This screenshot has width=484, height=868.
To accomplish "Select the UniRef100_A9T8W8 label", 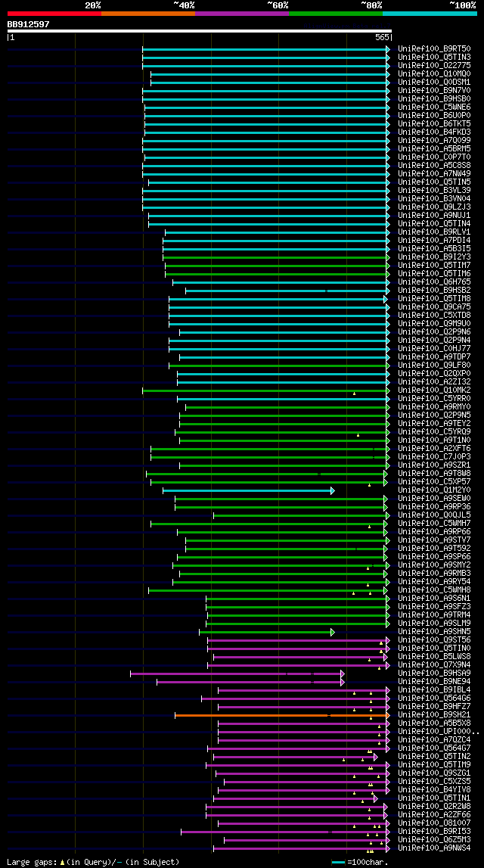I will tap(434, 474).
